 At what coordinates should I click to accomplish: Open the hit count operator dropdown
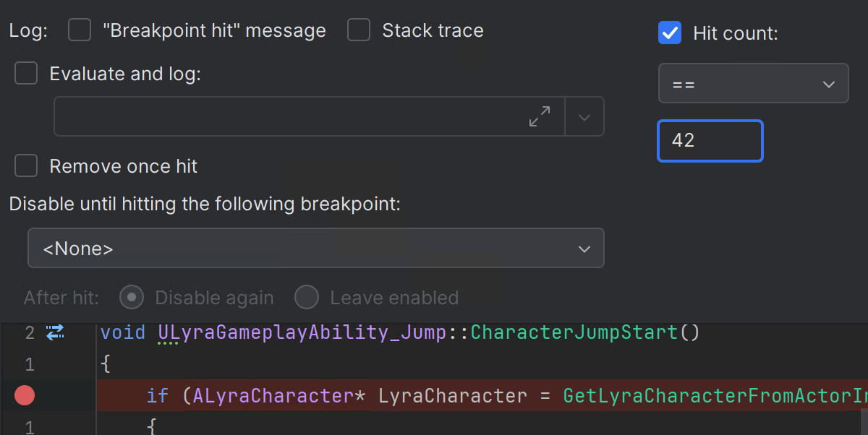click(753, 84)
